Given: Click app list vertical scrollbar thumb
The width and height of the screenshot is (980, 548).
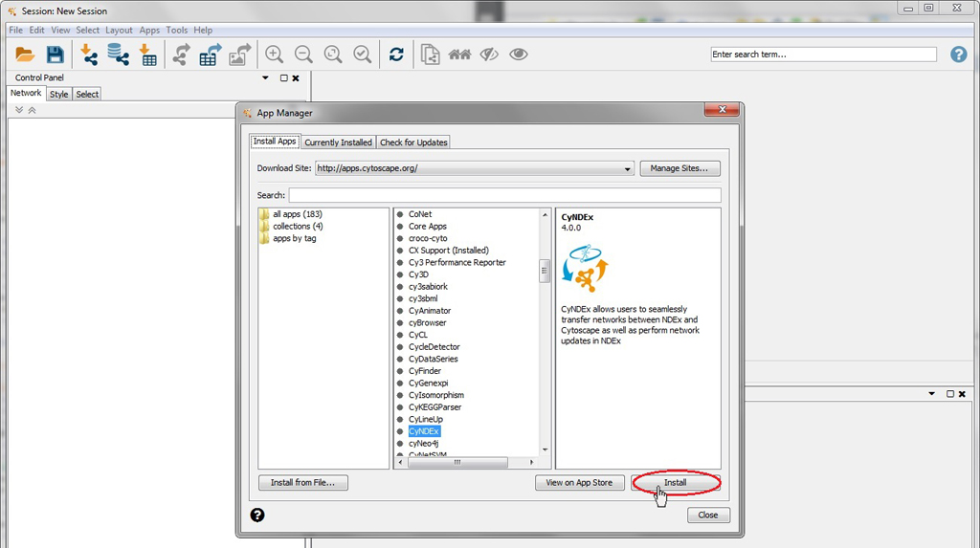Looking at the screenshot, I should 545,271.
